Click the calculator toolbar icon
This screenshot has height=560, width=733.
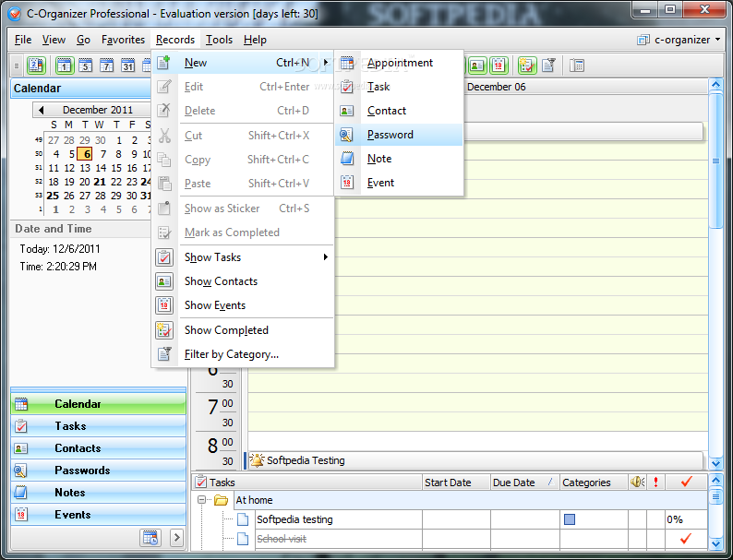(x=577, y=66)
